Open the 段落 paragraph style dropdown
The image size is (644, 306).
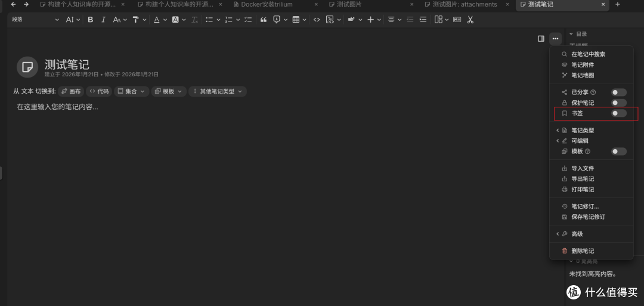point(35,19)
